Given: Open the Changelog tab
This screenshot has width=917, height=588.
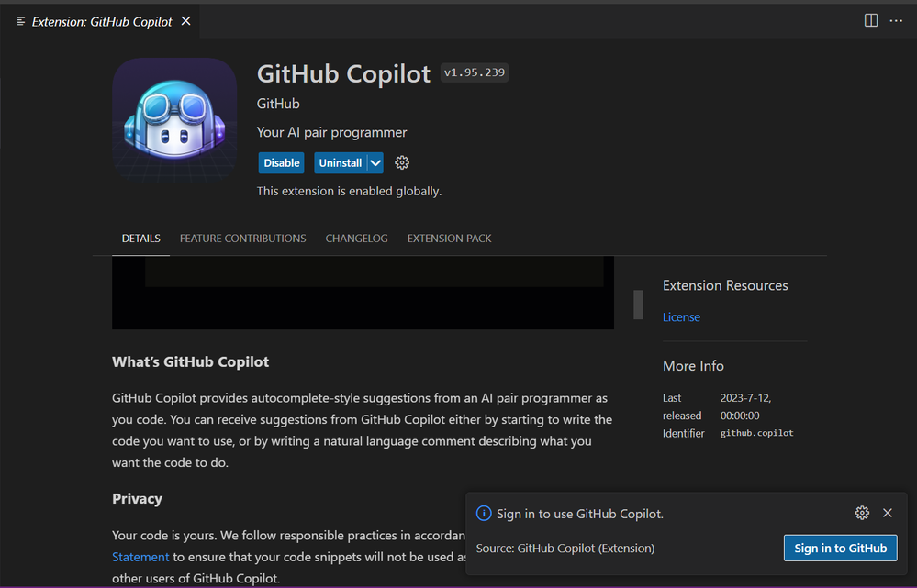Looking at the screenshot, I should point(357,239).
